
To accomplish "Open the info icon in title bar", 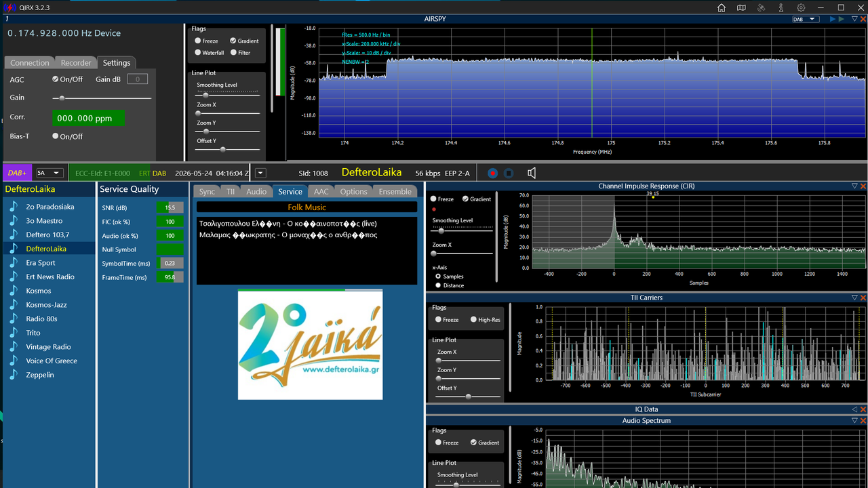I will coord(781,7).
